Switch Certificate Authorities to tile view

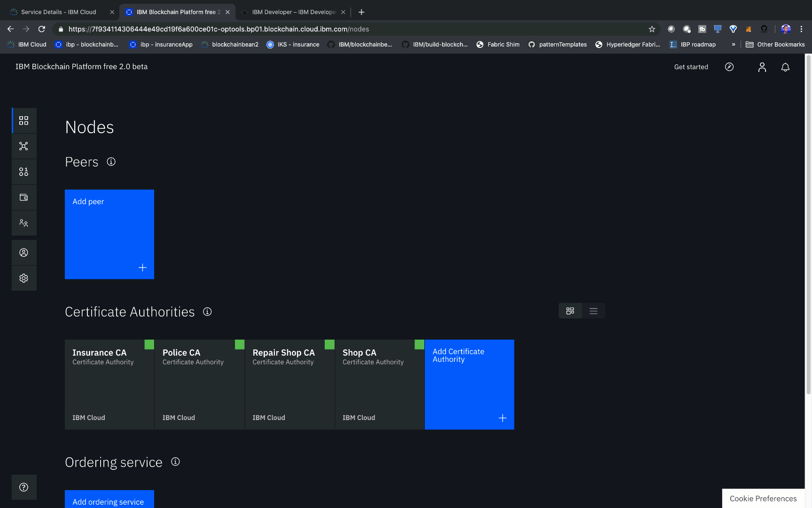[x=570, y=311]
